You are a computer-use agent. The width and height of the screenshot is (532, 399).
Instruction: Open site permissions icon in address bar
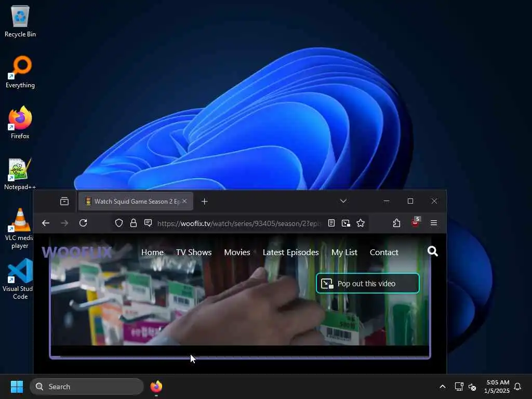point(148,223)
